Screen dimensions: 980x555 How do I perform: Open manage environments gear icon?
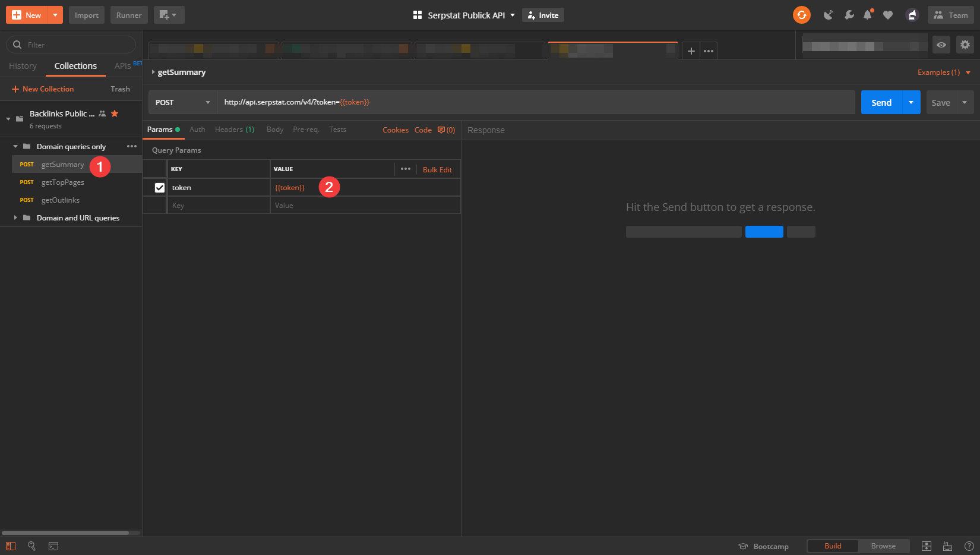(x=965, y=45)
